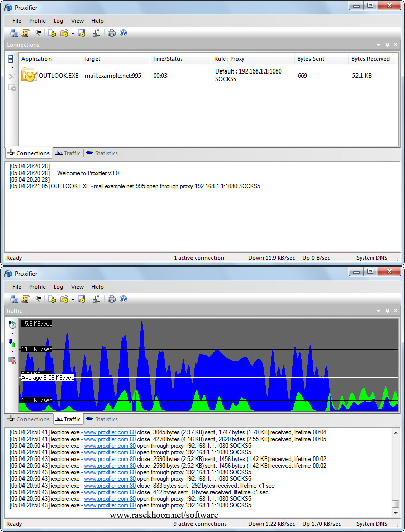Click Name Resolution (.com) icon in lower toolbar
Viewport: 405px width, 532px height.
(x=37, y=299)
